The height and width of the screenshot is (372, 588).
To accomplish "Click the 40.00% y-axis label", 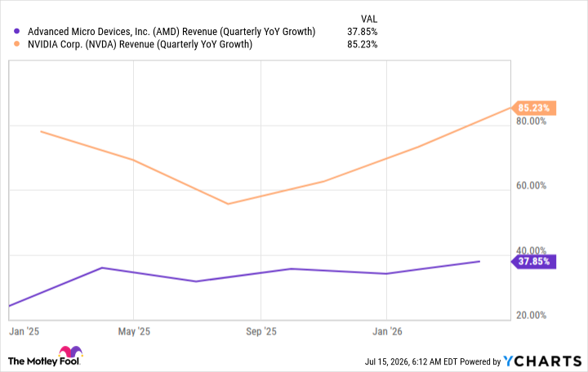I will tap(532, 250).
